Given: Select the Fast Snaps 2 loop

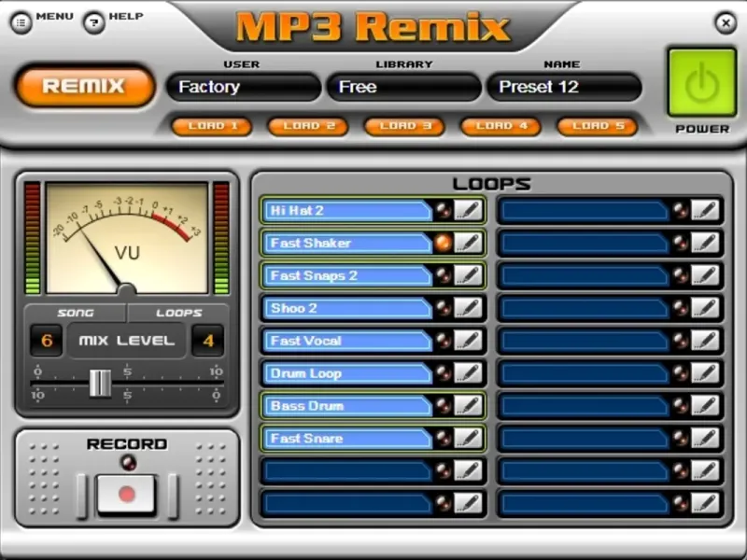Looking at the screenshot, I should (346, 275).
